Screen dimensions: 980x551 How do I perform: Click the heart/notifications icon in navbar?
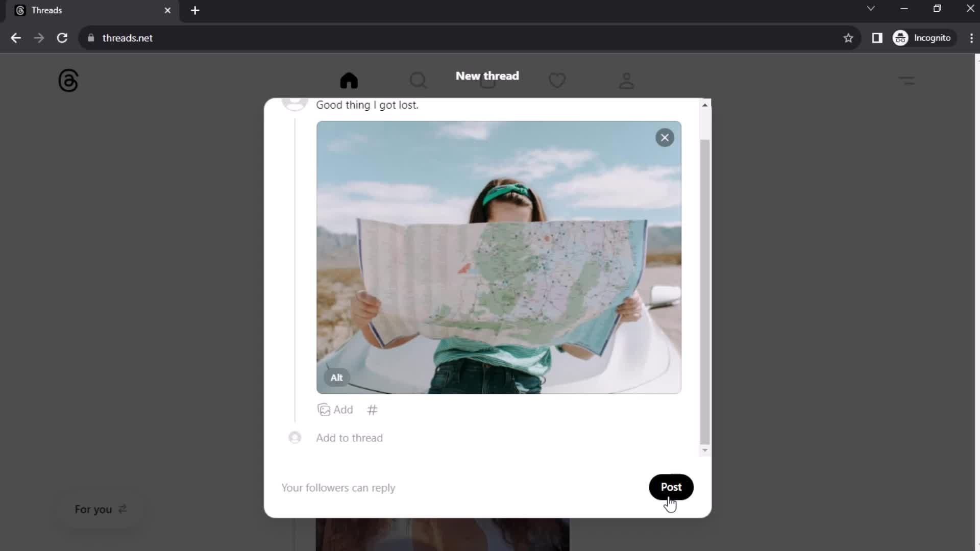(x=557, y=81)
